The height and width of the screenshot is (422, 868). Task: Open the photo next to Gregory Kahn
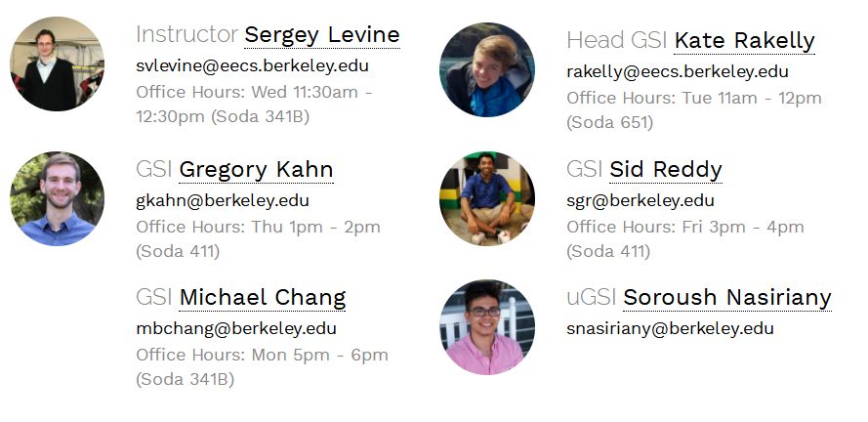57,198
